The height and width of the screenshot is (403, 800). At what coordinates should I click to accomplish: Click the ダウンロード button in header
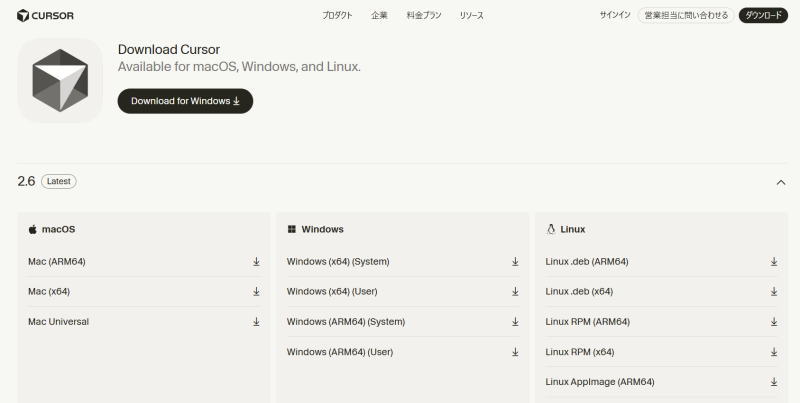pyautogui.click(x=763, y=15)
